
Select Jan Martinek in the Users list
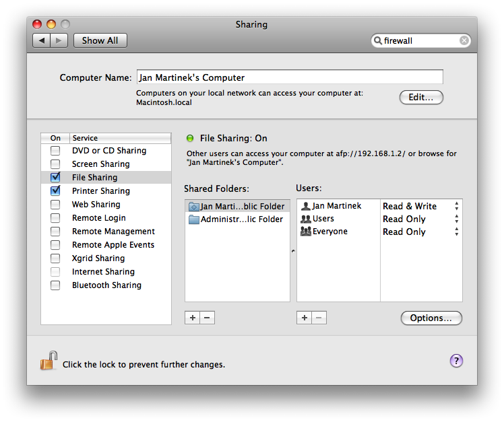tap(338, 206)
